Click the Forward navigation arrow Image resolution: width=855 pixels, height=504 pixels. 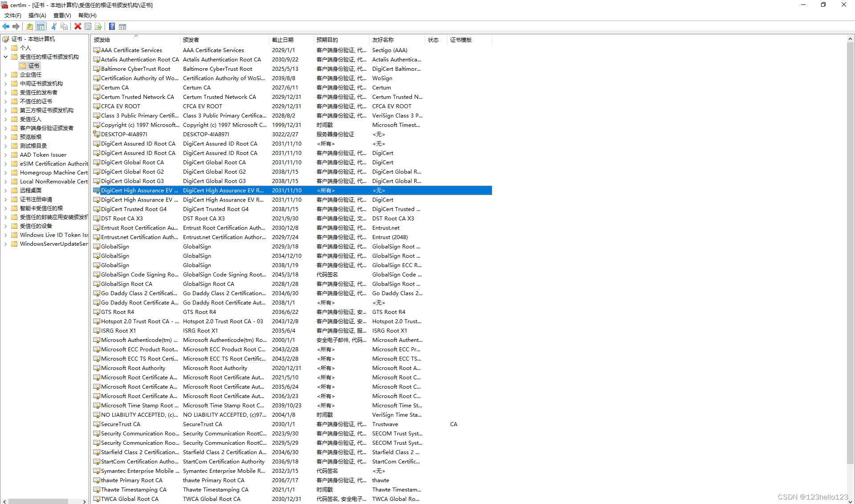(16, 26)
